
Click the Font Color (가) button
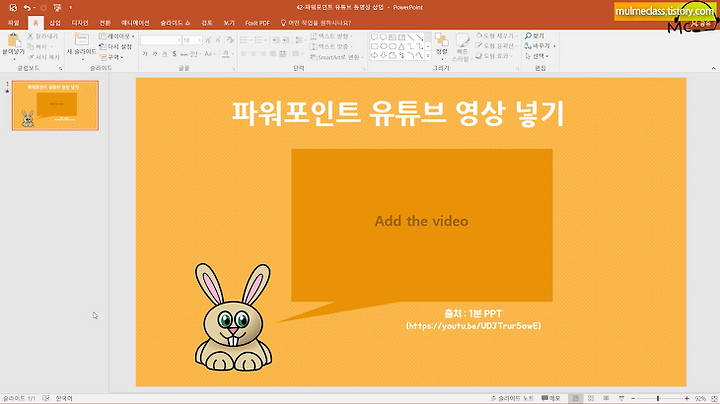coord(225,54)
